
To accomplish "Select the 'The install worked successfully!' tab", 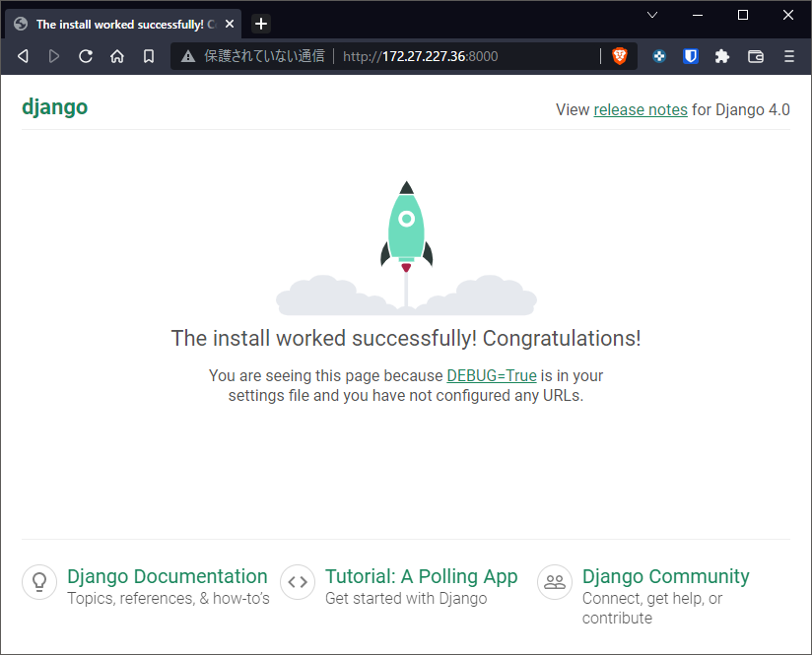I will [123, 24].
